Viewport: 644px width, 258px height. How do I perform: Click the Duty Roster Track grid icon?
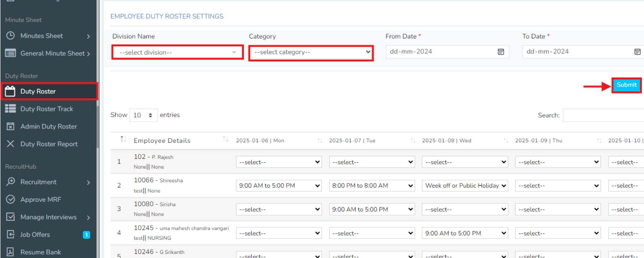10,109
